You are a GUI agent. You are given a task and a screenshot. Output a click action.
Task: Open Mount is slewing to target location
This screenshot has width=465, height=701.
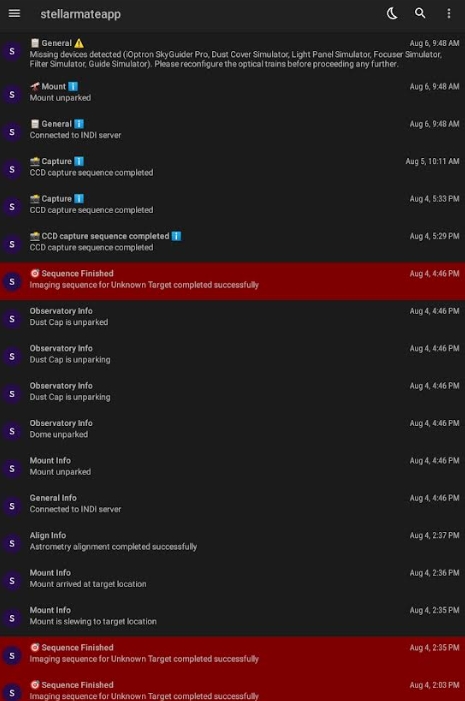(232, 617)
